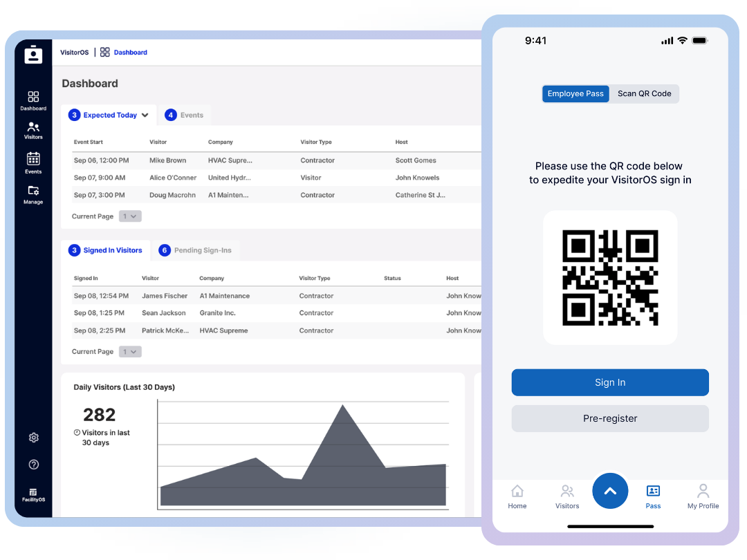
Task: Click the peak of the Daily Visitors chart
Action: (342, 405)
